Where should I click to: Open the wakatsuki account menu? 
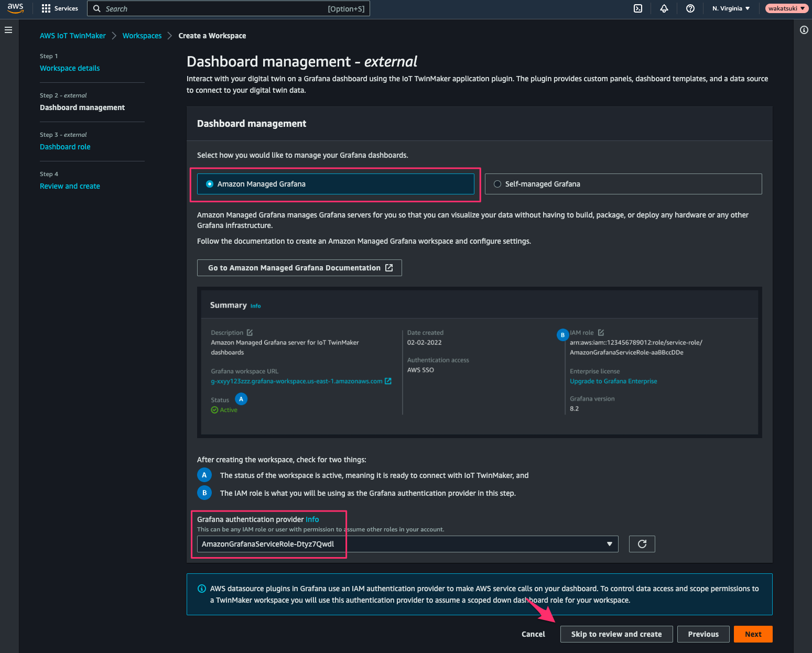[x=787, y=8]
